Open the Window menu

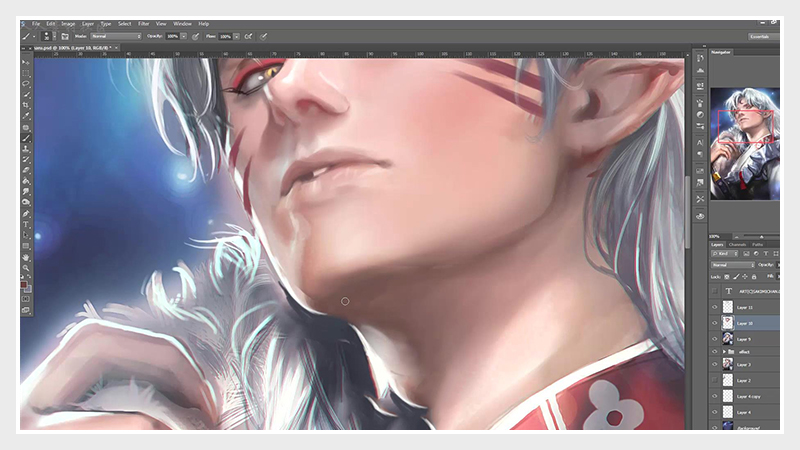coord(182,23)
